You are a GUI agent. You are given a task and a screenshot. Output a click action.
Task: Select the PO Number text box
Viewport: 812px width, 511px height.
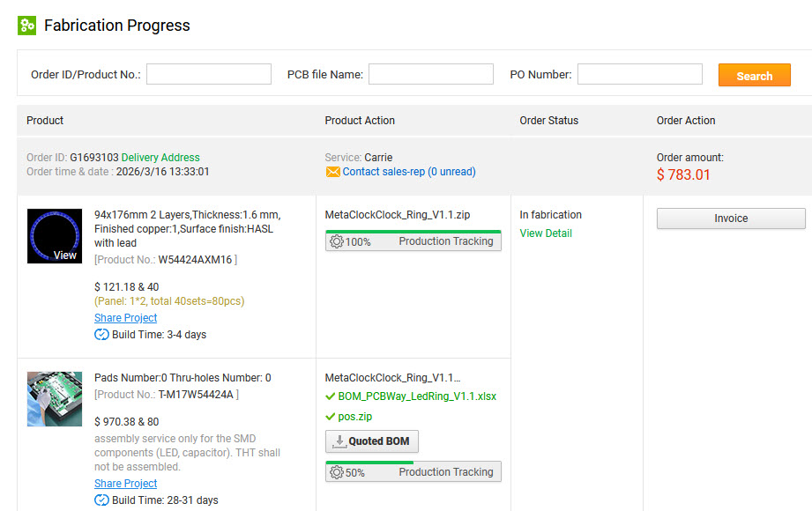(x=640, y=74)
